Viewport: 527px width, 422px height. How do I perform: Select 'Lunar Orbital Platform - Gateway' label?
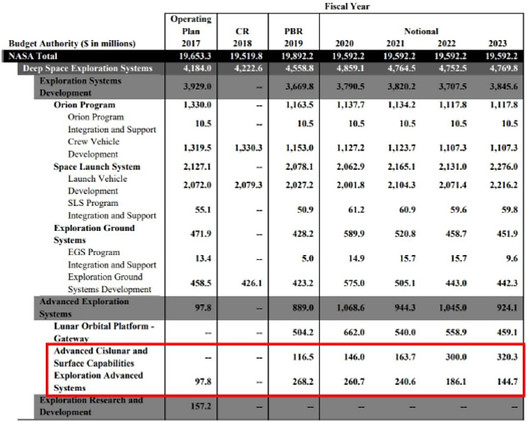(104, 332)
